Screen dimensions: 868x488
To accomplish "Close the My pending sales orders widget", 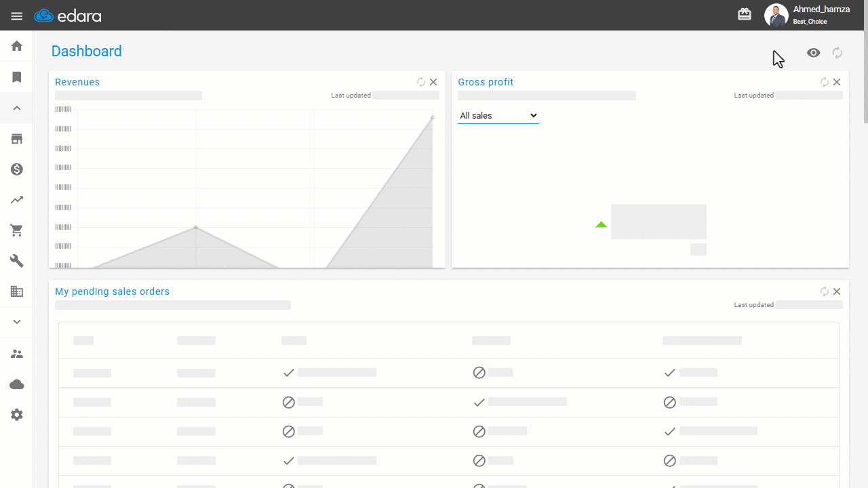I will tap(837, 291).
